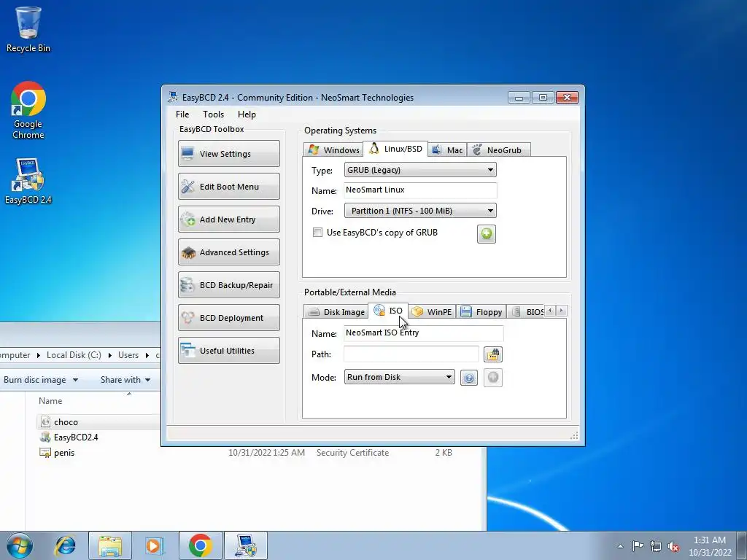747x560 pixels.
Task: Open the GRUB (Legacy) Type dropdown
Action: coord(420,170)
